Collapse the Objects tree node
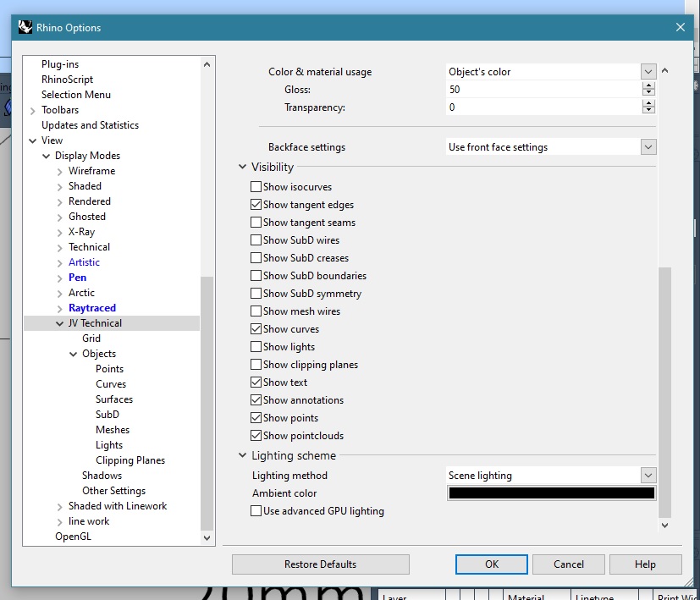Screen dimensions: 700x600 pos(73,354)
